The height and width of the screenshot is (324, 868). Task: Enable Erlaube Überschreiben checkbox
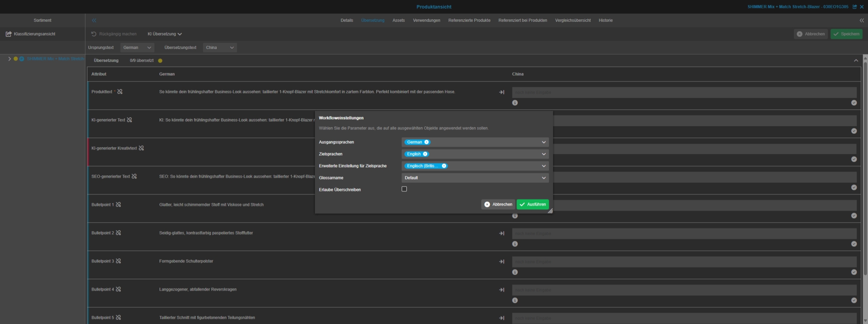404,189
